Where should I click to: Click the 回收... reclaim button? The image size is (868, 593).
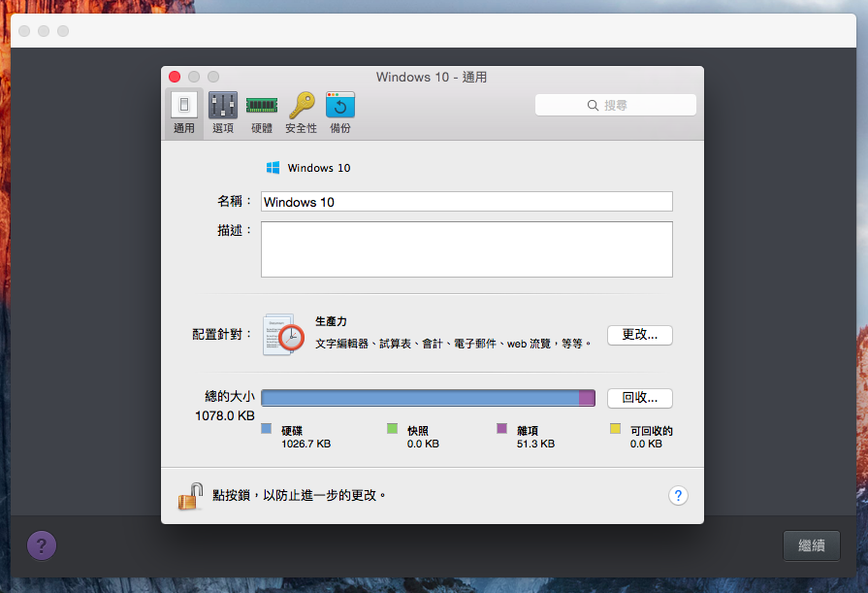(640, 398)
